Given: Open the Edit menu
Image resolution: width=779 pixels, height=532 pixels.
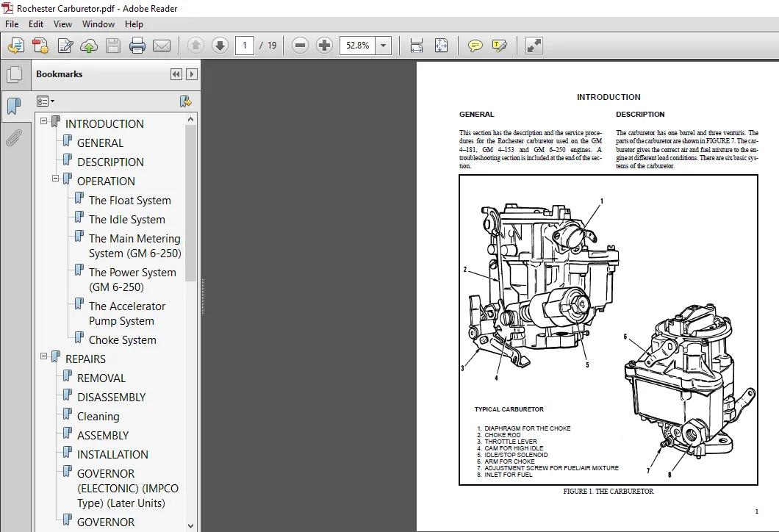Looking at the screenshot, I should point(36,24).
